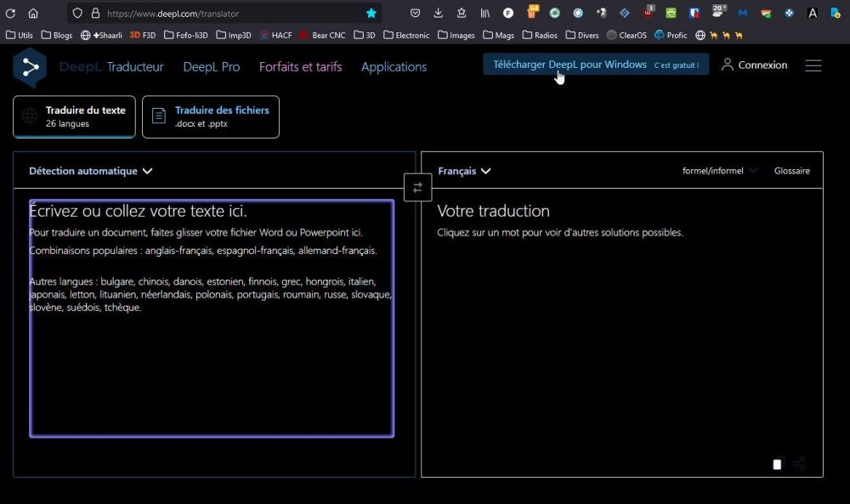Open the orange extension with badge
This screenshot has width=850, height=504.
click(532, 11)
